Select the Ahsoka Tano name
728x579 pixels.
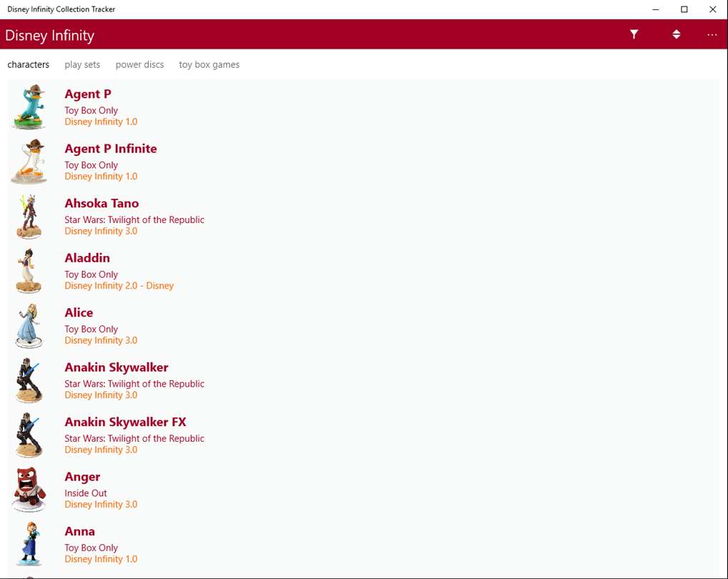point(102,204)
